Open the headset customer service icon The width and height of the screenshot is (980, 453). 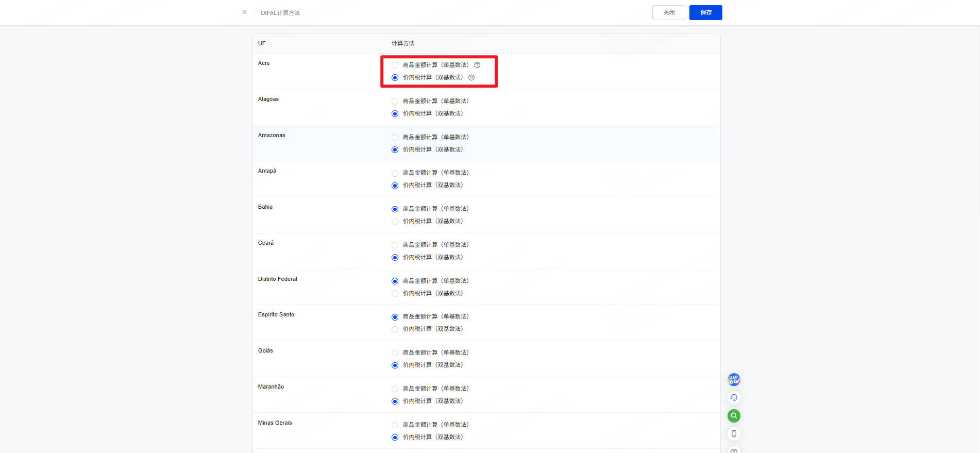(x=734, y=397)
